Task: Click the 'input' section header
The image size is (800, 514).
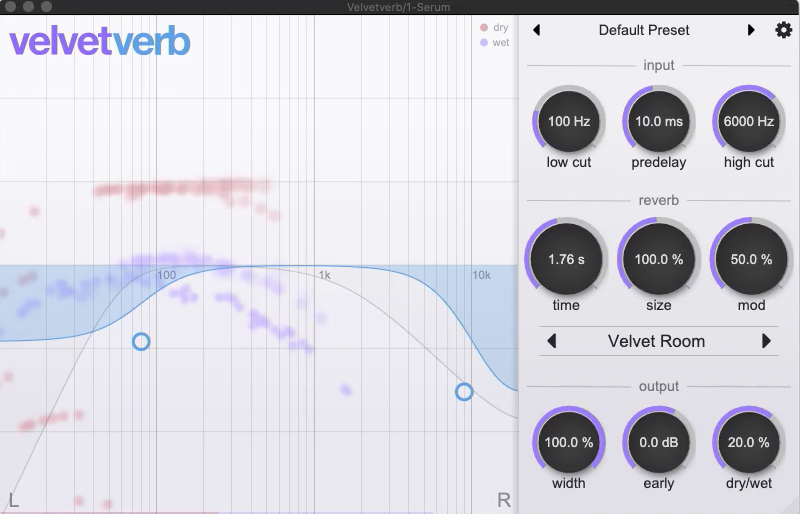Action: click(x=659, y=65)
